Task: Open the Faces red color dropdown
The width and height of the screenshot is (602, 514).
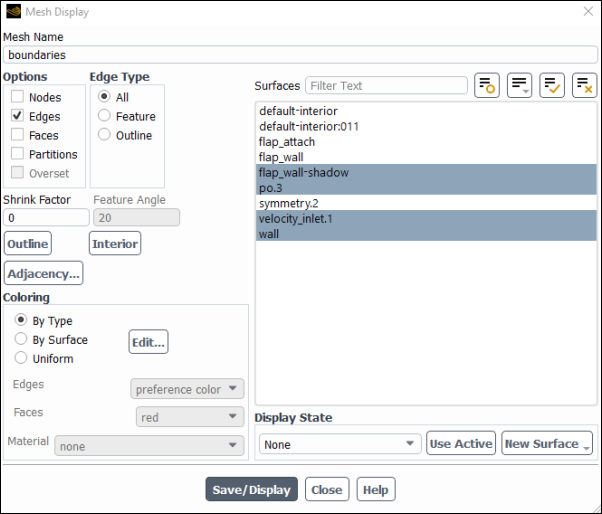Action: point(190,417)
